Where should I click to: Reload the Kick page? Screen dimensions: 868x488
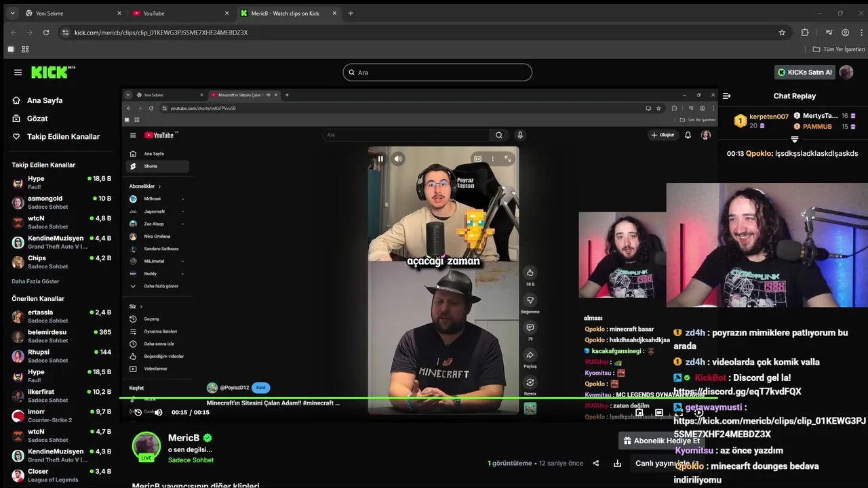(x=46, y=33)
